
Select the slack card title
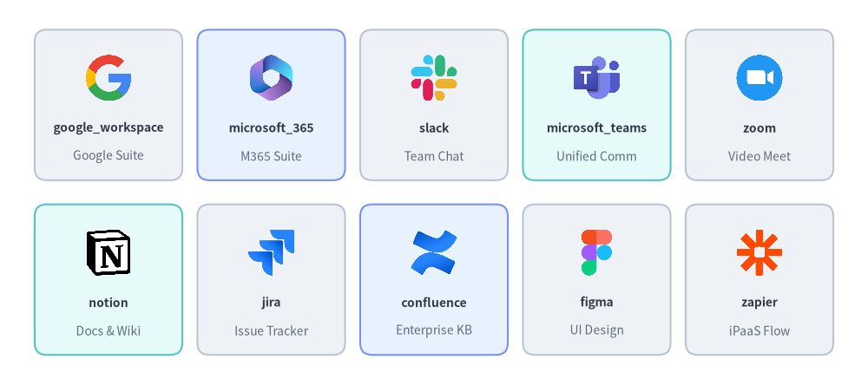pos(434,127)
